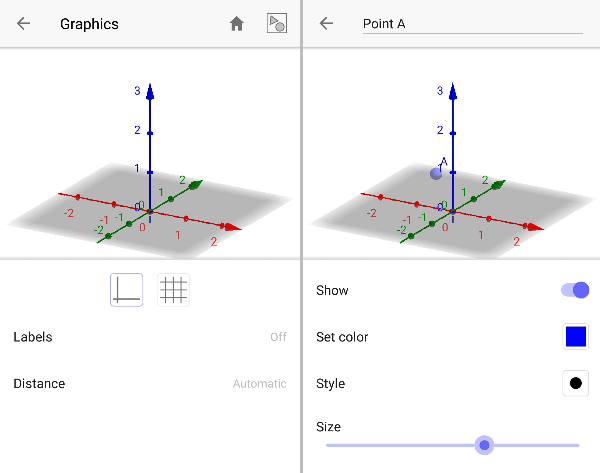Screen dimensions: 600x473
Task: Open Distance setting showing Automatic
Action: 150,384
